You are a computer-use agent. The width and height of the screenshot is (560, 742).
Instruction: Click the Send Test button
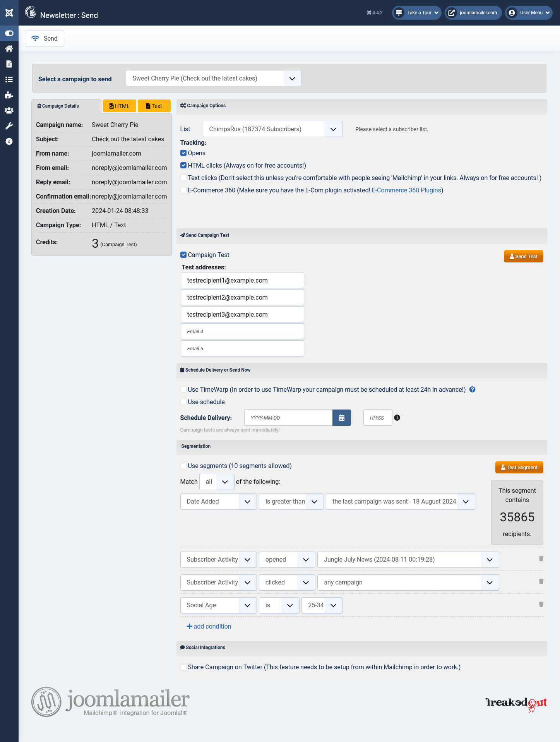pos(523,256)
